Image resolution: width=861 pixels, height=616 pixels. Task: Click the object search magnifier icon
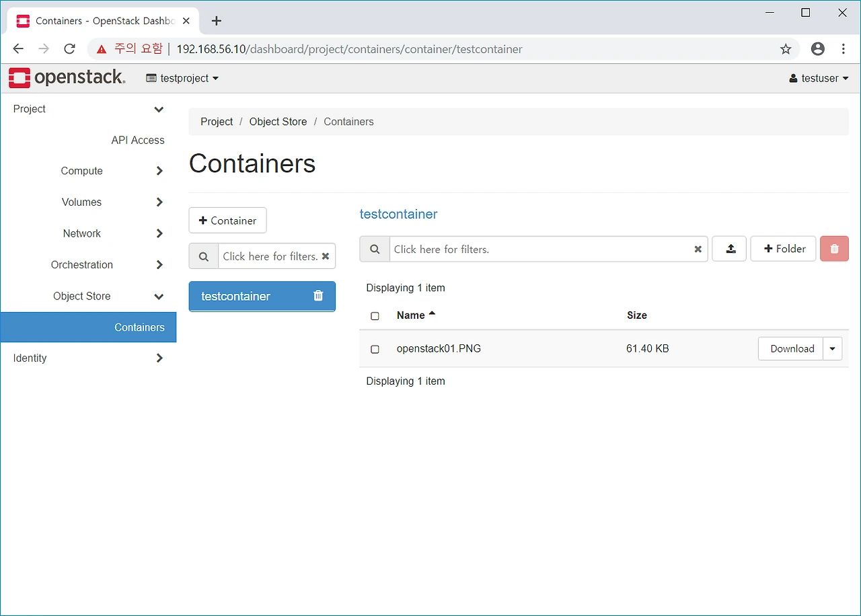(375, 249)
